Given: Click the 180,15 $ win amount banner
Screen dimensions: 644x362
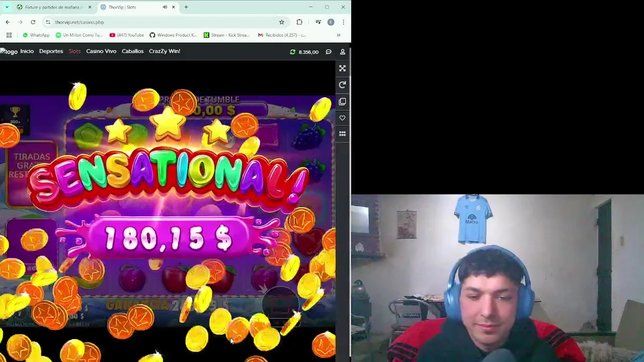Looking at the screenshot, I should click(x=168, y=238).
